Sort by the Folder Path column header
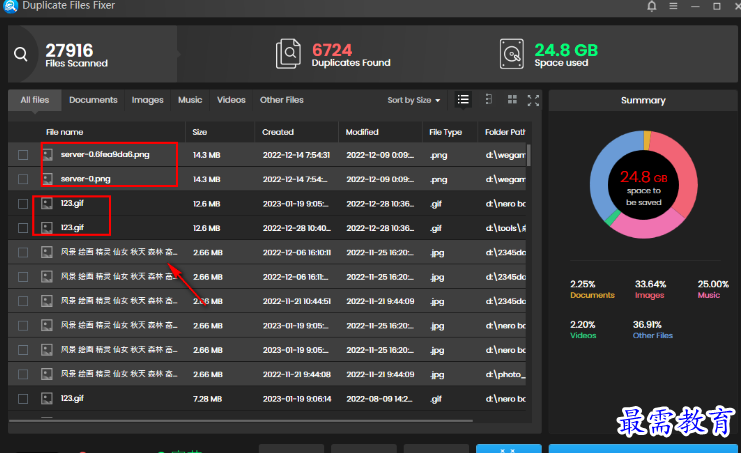 tap(505, 132)
